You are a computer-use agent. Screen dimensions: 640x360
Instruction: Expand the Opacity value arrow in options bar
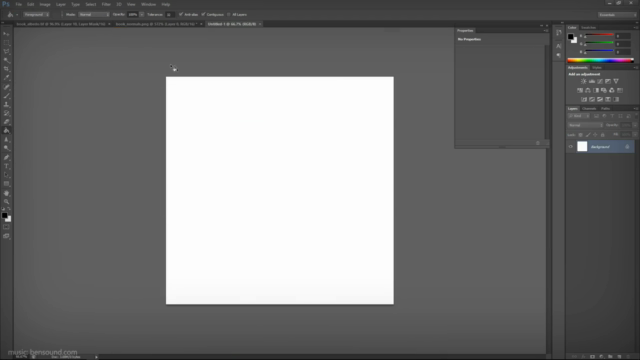(142, 14)
